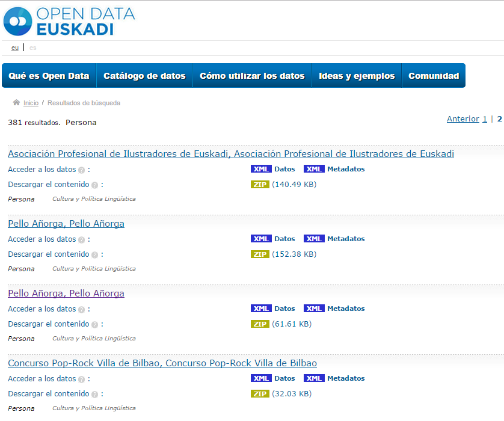Click the Open Data Euskadi logo
Screen dimensions: 504x421
(x=69, y=22)
